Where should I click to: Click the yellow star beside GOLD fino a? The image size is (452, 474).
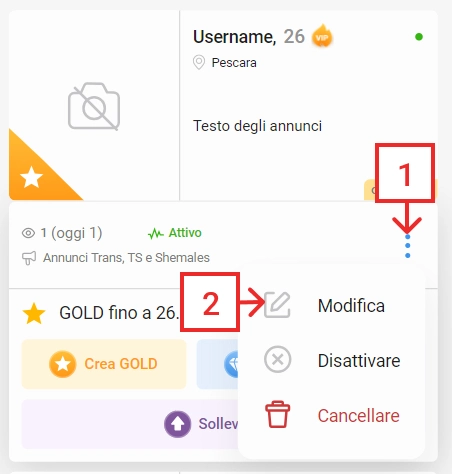[34, 313]
